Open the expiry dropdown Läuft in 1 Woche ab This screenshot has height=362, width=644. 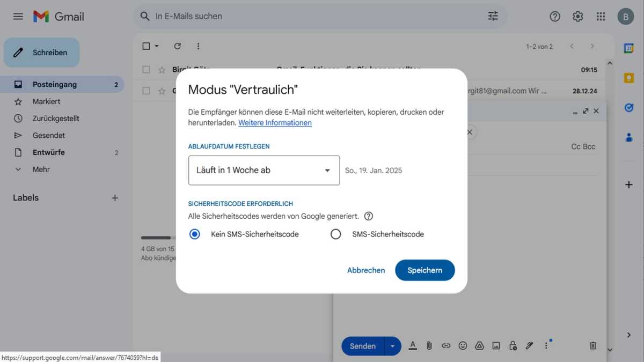pyautogui.click(x=264, y=171)
